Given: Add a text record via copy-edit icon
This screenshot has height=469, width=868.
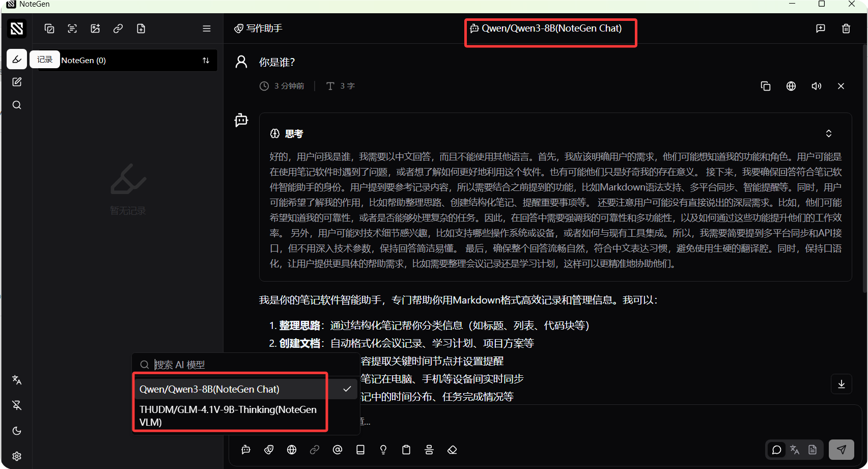Looking at the screenshot, I should tap(49, 29).
